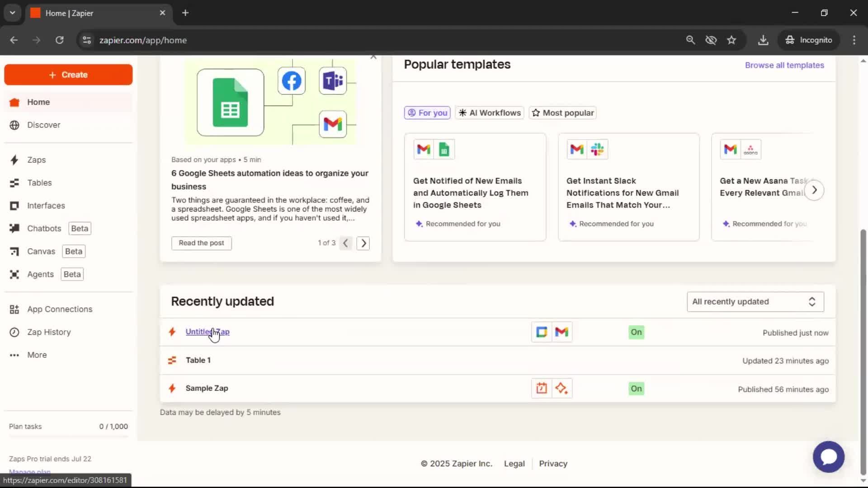Click the Published just now timestamp
This screenshot has height=488, width=868.
click(795, 333)
